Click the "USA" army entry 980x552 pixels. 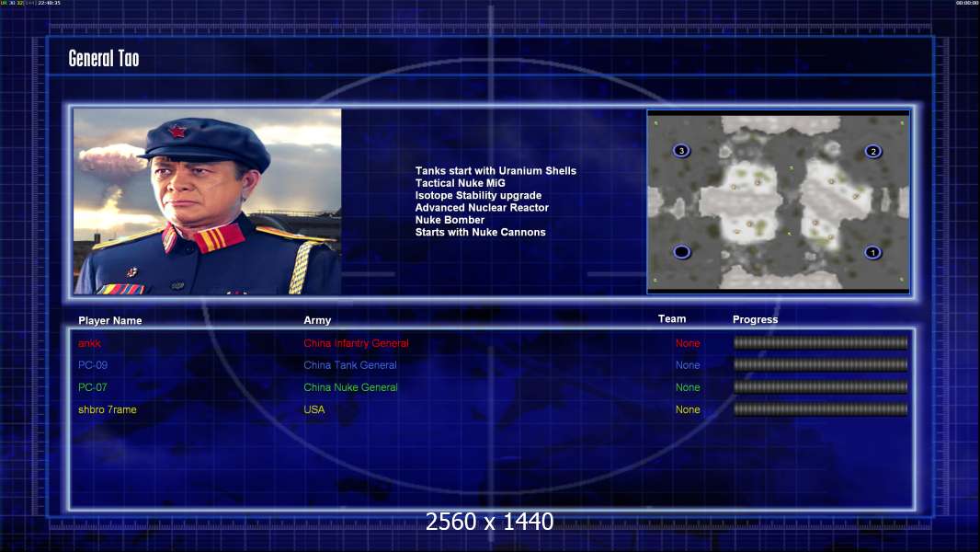313,410
